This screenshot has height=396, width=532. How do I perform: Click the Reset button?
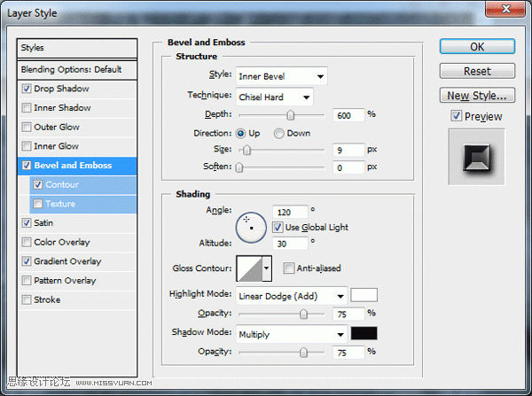pyautogui.click(x=477, y=71)
